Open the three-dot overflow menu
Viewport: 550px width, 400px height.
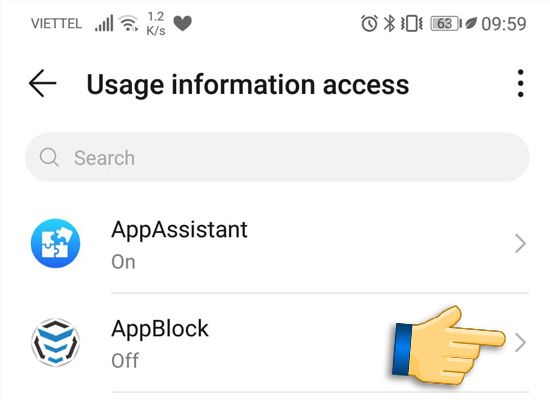tap(521, 83)
